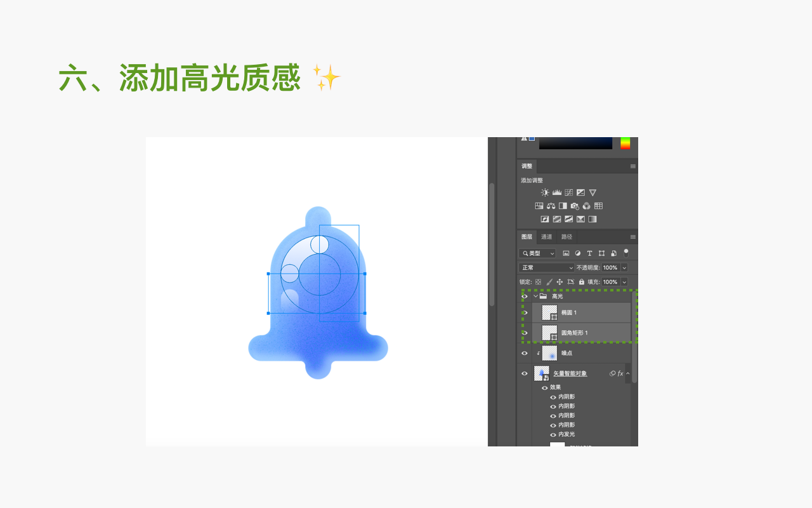Collapse effects list of 矢量智能对象 layer
Viewport: 812px width, 508px height.
(628, 373)
